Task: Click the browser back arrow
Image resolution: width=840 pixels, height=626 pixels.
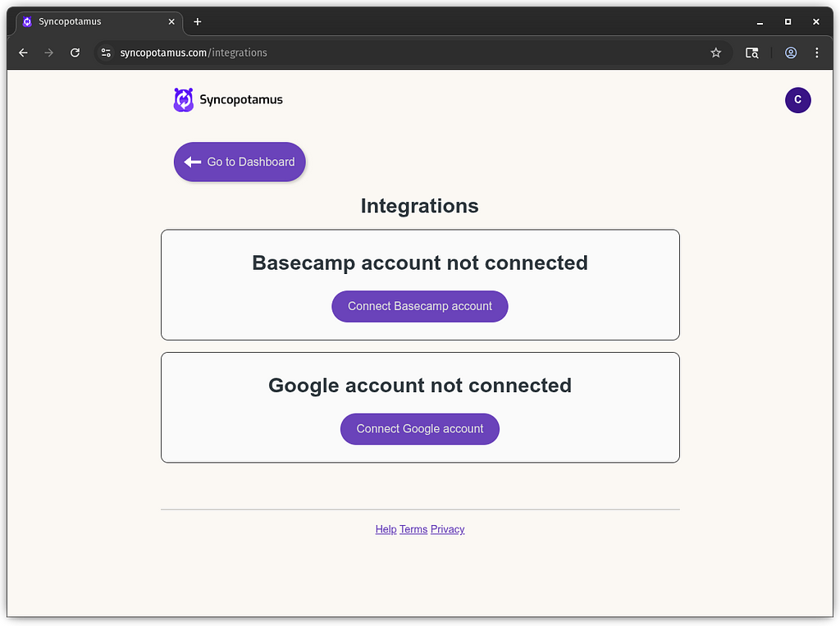Action: click(x=23, y=53)
